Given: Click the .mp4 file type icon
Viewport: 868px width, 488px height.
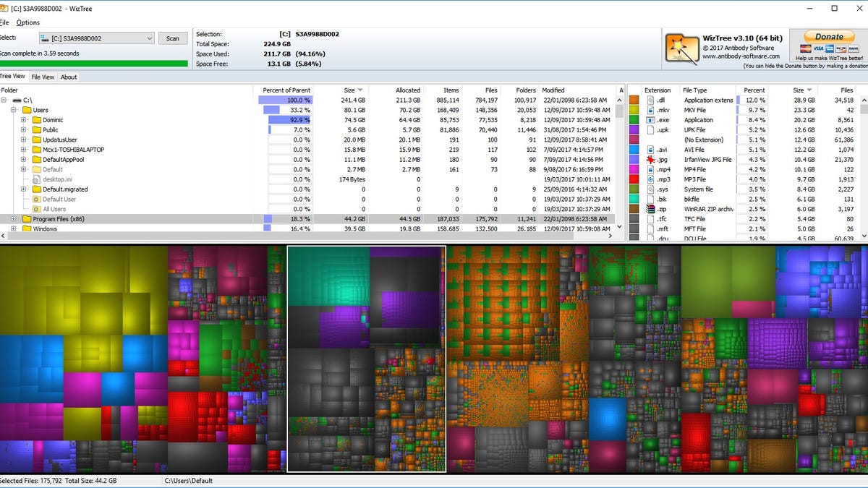Looking at the screenshot, I should point(652,169).
